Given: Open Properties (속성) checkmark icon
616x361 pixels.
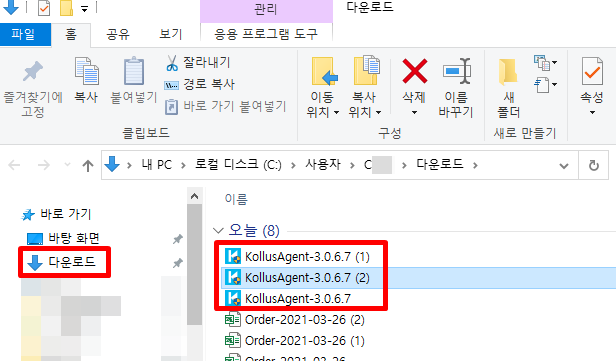Looking at the screenshot, I should click(592, 71).
